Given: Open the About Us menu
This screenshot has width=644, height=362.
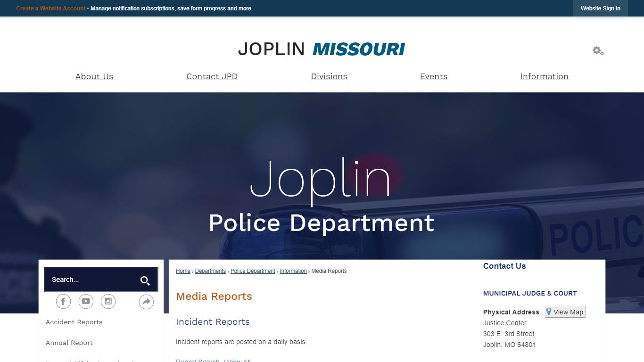Looking at the screenshot, I should point(94,76).
